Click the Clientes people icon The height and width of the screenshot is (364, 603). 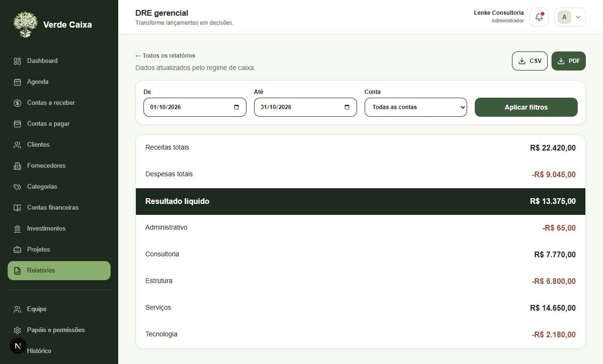click(18, 145)
